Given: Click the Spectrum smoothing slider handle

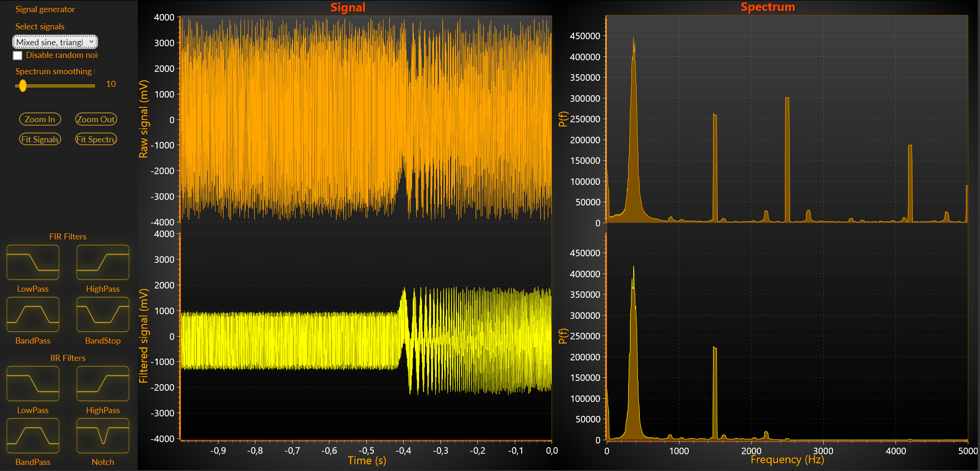Looking at the screenshot, I should pos(23,85).
